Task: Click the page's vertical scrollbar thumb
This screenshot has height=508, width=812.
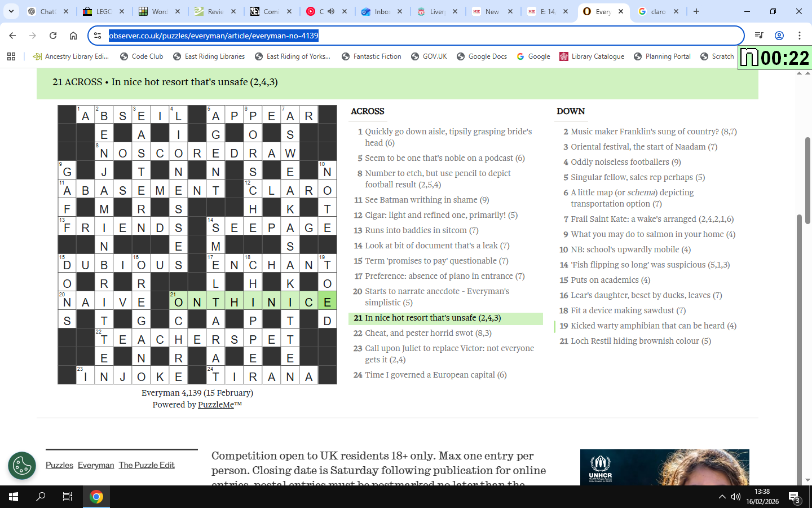Action: click(x=807, y=181)
